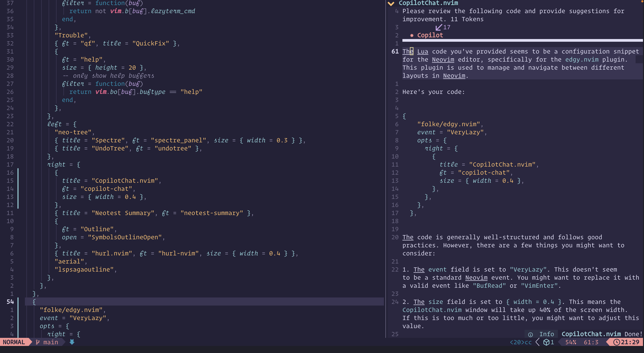Click the clock icon beside 21:29

coord(617,342)
